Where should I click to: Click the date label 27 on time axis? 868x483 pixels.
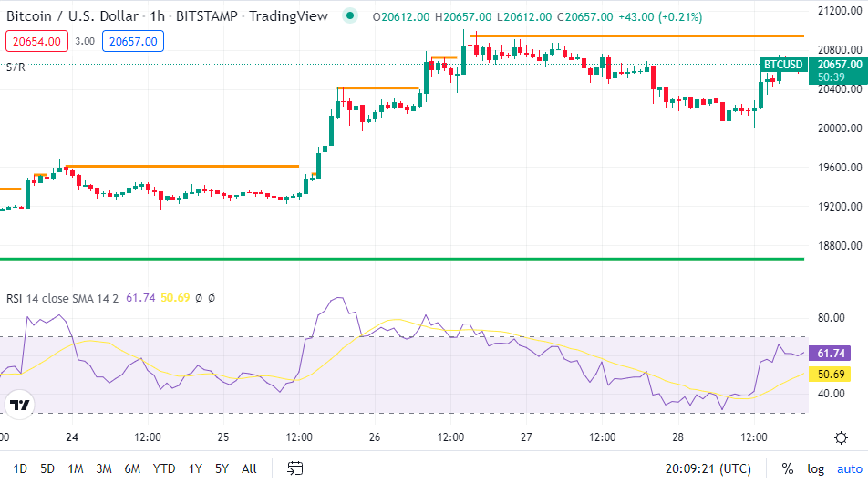[526, 437]
